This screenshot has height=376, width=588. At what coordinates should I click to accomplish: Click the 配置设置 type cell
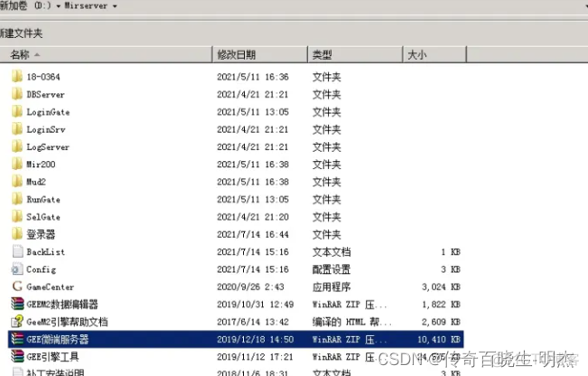coord(331,269)
